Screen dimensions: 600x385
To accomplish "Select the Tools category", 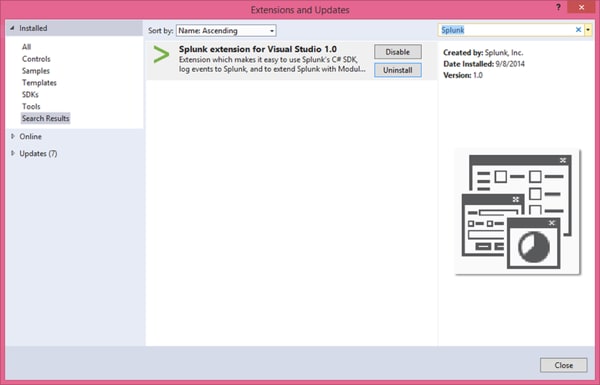I will (x=31, y=106).
